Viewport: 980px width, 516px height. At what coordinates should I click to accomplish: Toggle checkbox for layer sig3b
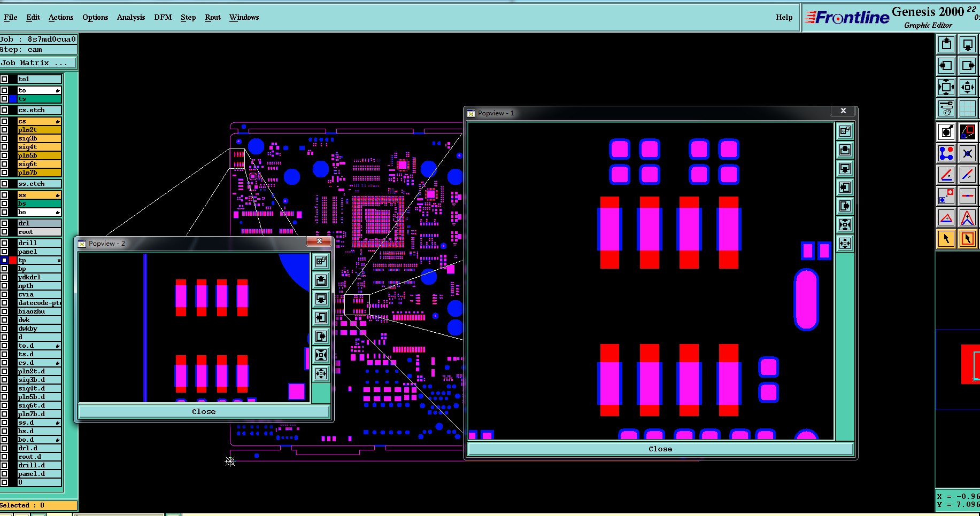[x=4, y=138]
